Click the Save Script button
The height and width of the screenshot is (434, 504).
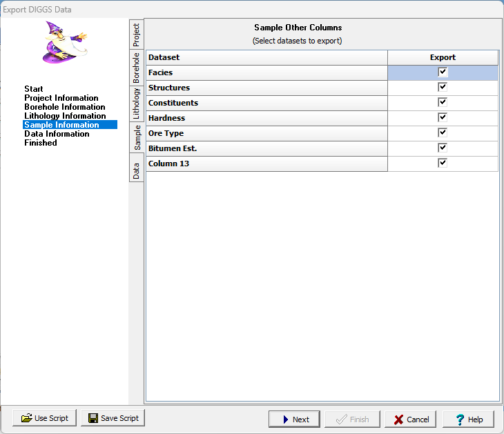click(x=113, y=418)
